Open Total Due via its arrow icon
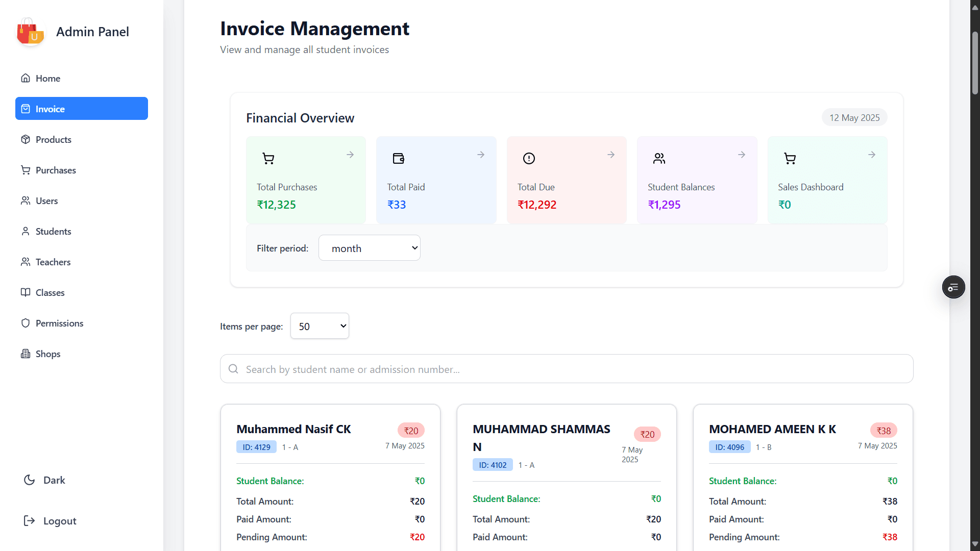980x551 pixels. click(x=611, y=155)
